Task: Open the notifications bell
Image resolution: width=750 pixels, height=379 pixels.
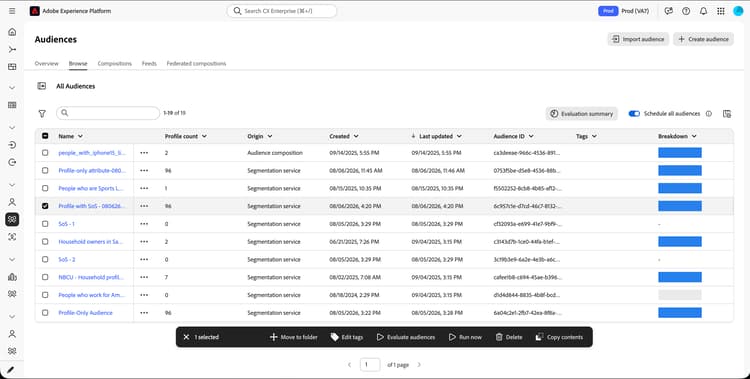Action: click(703, 11)
